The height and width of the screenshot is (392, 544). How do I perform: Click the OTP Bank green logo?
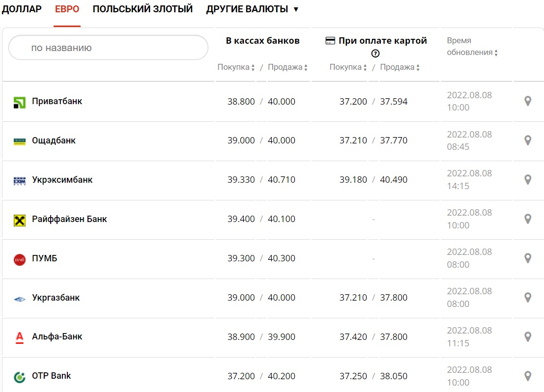tap(19, 377)
